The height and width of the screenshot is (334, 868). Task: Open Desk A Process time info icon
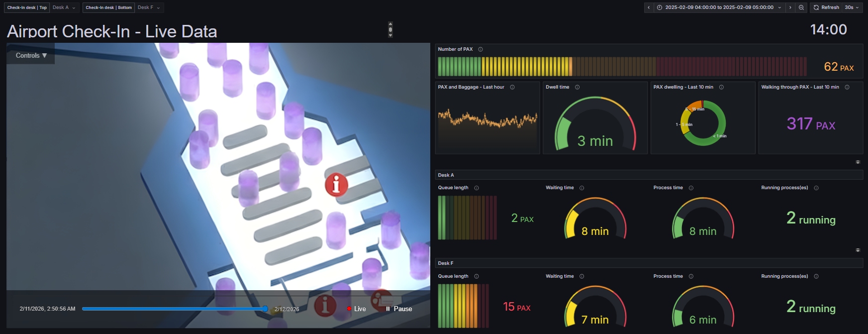coord(691,188)
